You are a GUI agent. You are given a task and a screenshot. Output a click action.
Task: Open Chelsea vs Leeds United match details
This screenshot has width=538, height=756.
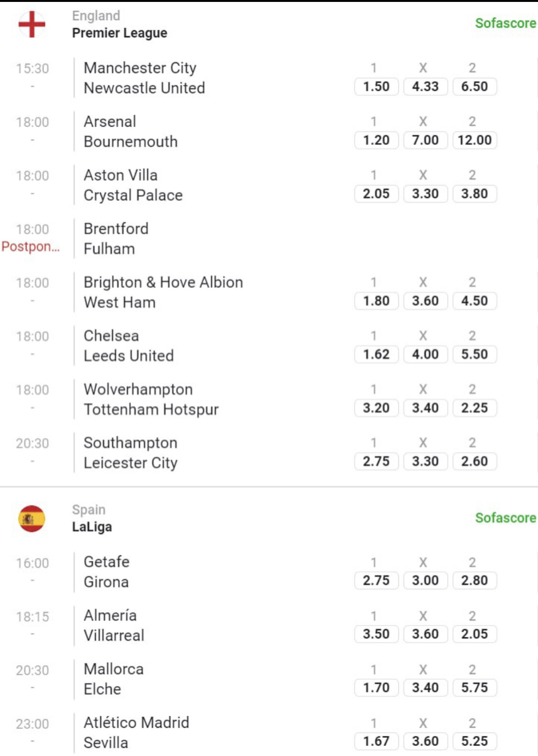129,346
